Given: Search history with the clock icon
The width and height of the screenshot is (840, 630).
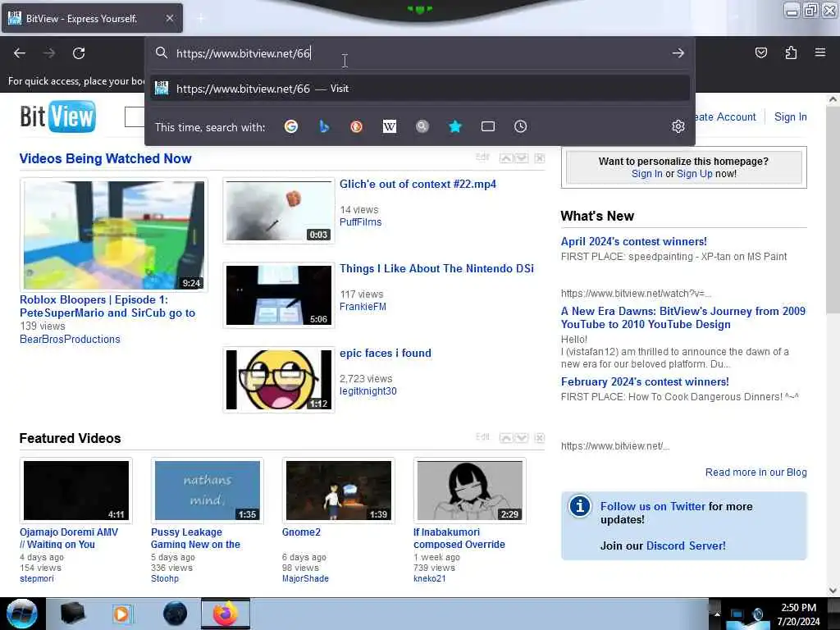Looking at the screenshot, I should pyautogui.click(x=520, y=126).
